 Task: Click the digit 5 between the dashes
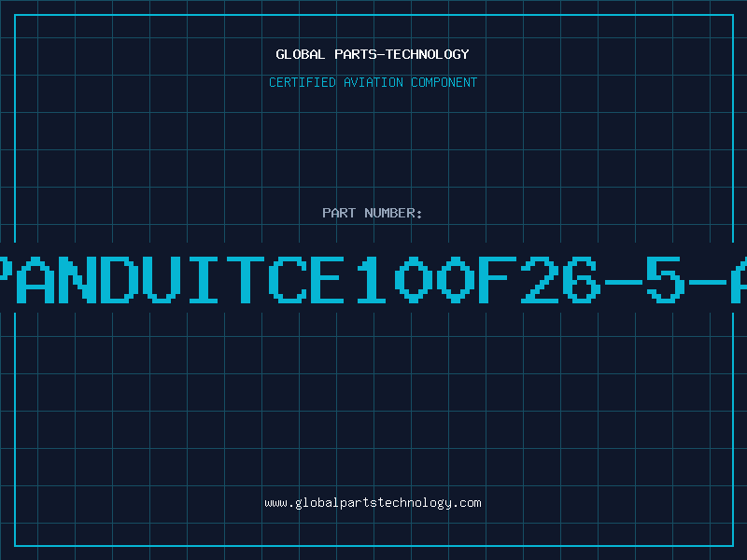[x=666, y=279]
